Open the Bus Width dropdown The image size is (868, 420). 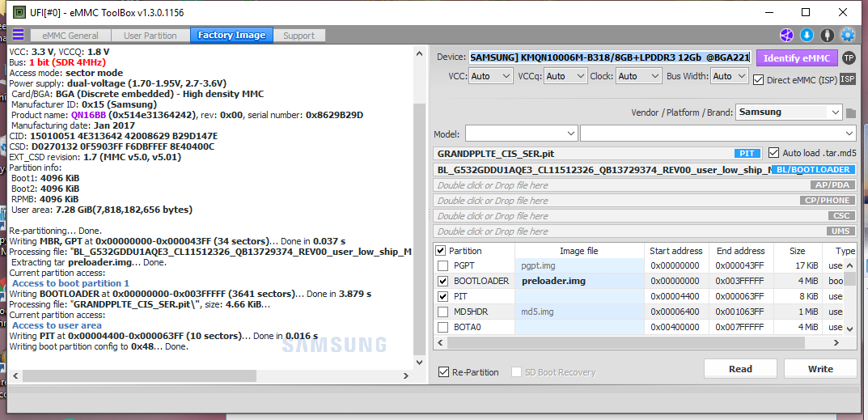point(730,76)
